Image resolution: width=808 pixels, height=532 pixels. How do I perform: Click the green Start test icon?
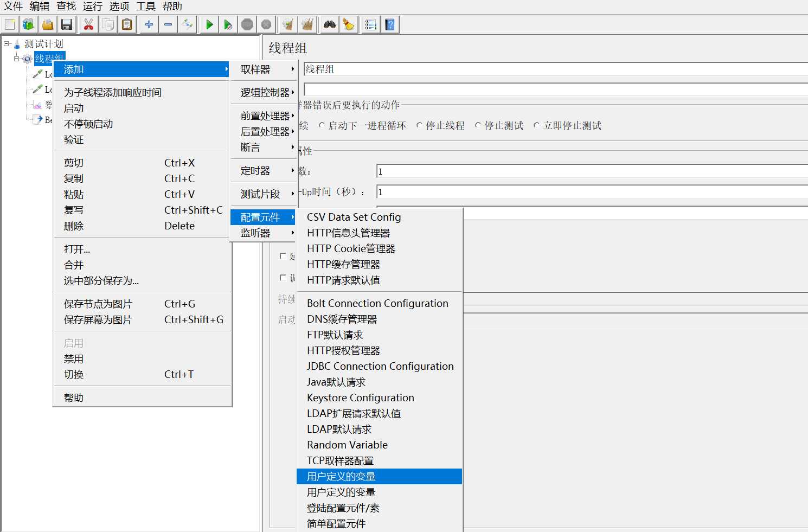point(209,24)
